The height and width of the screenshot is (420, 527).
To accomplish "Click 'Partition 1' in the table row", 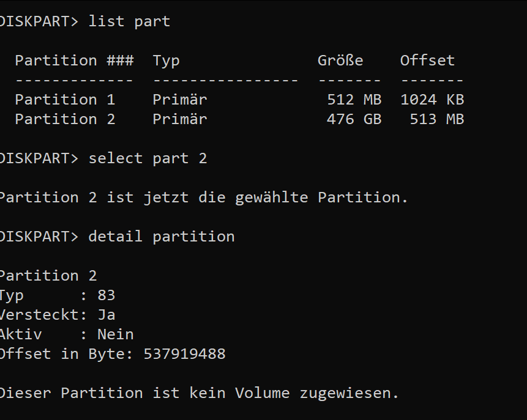I will coord(65,100).
